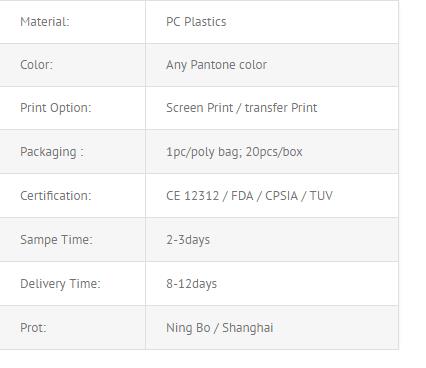Click the Certification: label
Viewport: 426px width, 368px height.
(x=55, y=196)
